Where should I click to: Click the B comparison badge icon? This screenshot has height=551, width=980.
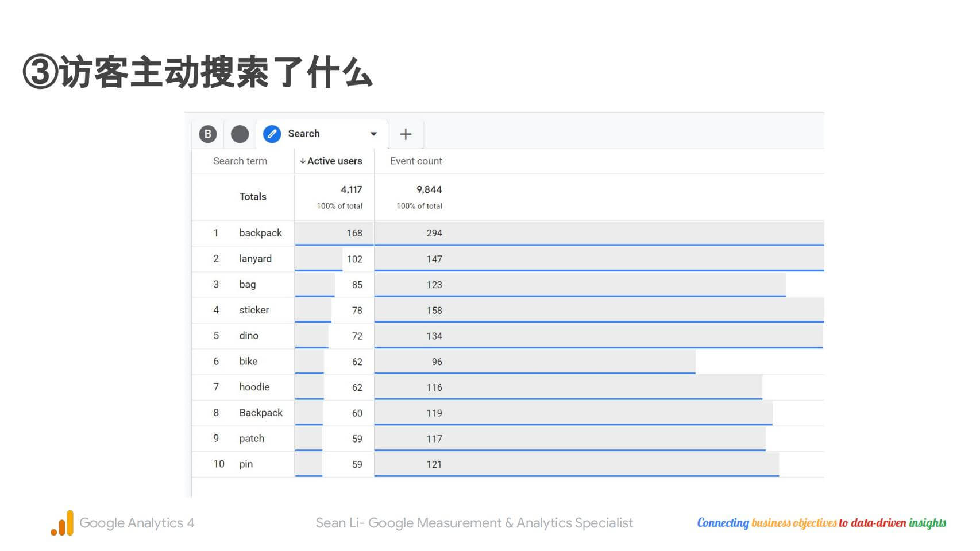(208, 134)
